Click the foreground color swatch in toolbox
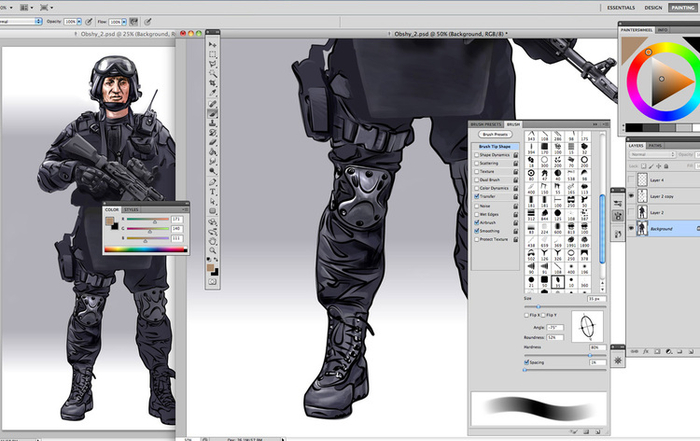 [211, 268]
